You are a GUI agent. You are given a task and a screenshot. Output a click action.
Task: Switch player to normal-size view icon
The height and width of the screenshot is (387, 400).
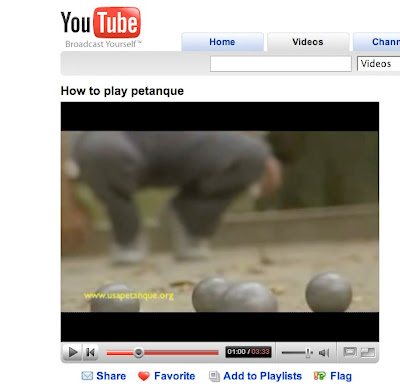point(350,352)
